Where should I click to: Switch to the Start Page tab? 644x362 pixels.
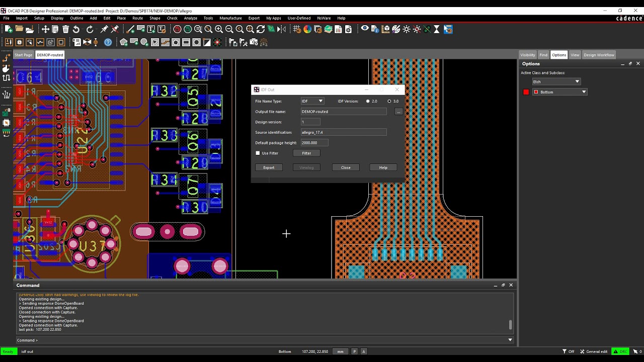(23, 55)
